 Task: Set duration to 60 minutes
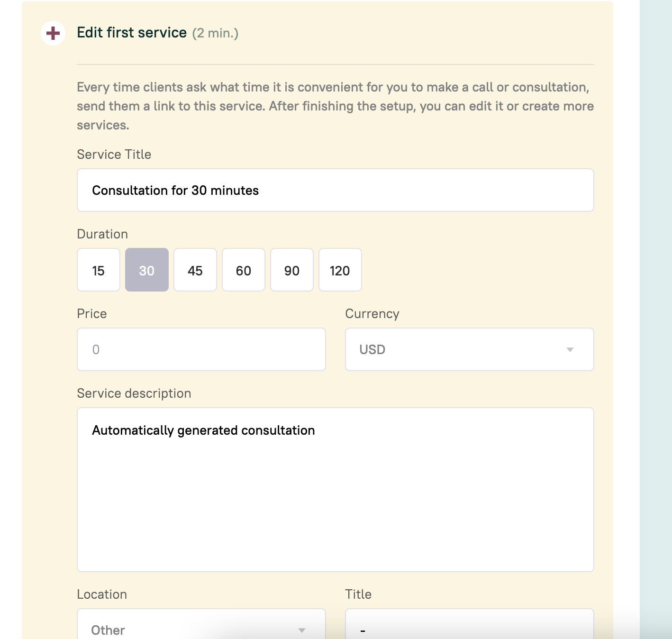244,270
